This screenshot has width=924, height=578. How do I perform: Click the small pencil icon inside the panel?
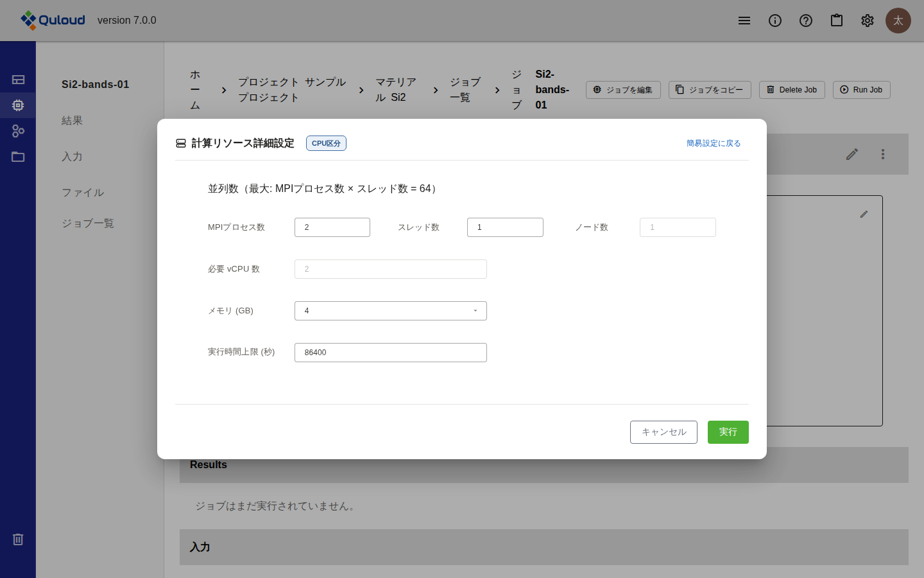(864, 215)
